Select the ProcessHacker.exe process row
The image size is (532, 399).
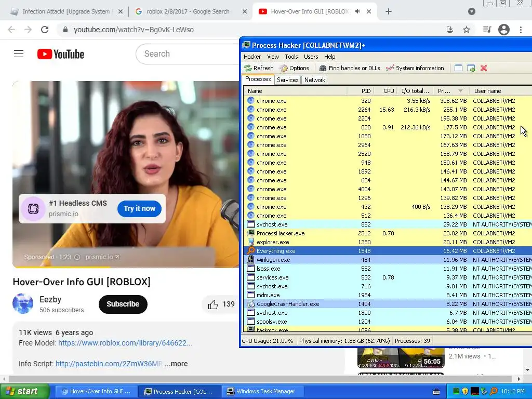click(x=388, y=233)
